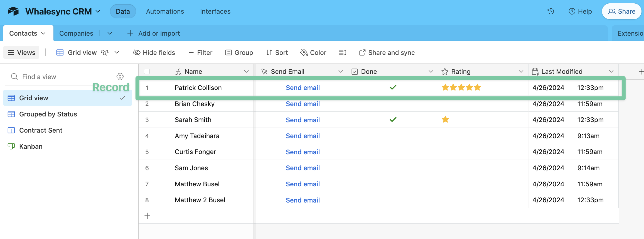Click the Color toolbar option
644x239 pixels.
click(x=313, y=53)
